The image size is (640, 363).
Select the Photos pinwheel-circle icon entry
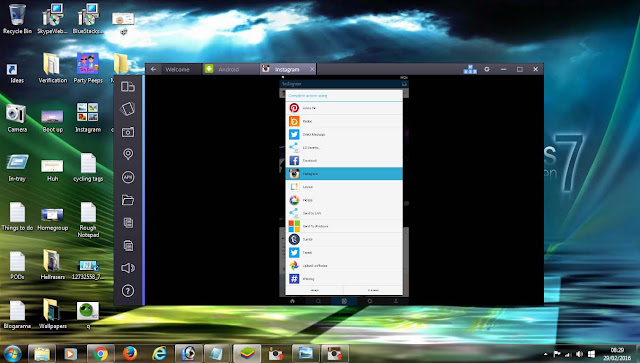(344, 200)
